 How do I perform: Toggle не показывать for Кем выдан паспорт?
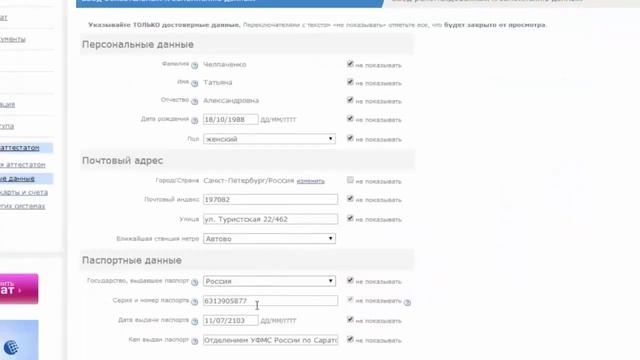(x=350, y=339)
